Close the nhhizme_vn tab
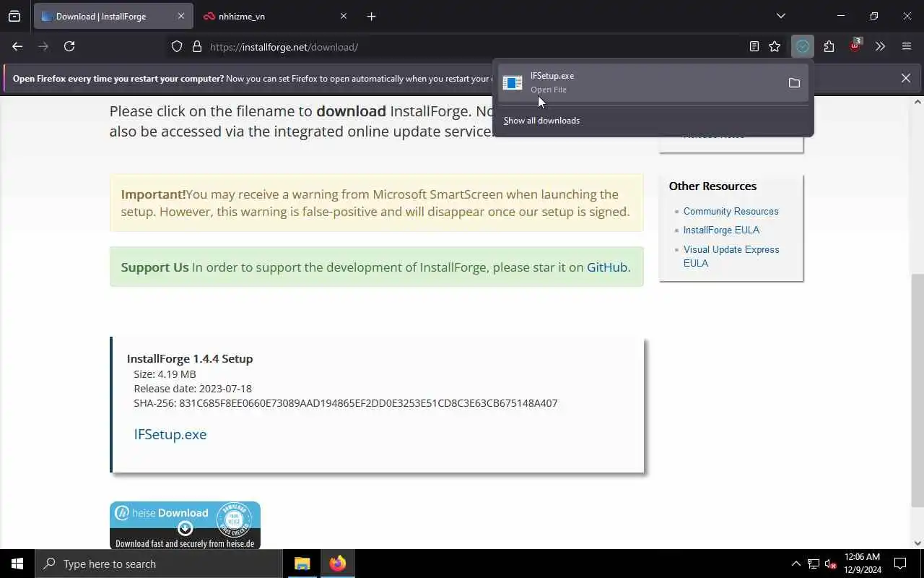 (x=344, y=16)
